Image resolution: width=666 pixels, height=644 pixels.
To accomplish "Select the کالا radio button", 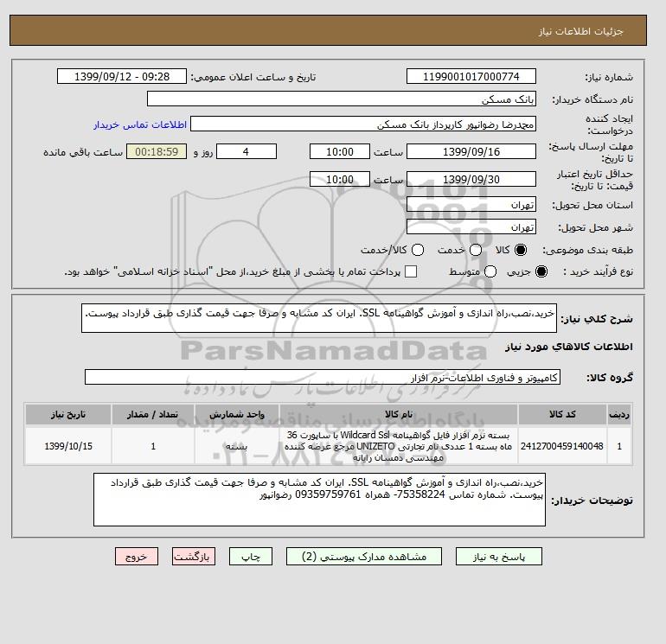I will (x=521, y=250).
